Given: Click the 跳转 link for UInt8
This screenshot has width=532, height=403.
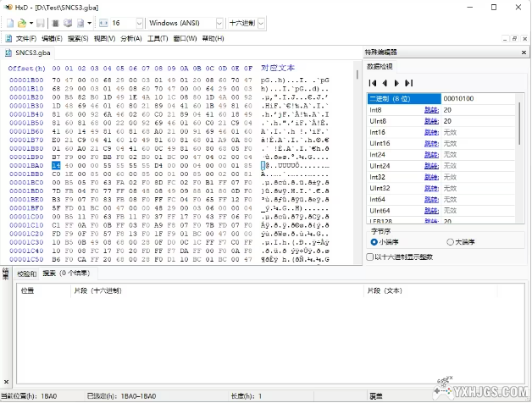Looking at the screenshot, I should coord(431,121).
